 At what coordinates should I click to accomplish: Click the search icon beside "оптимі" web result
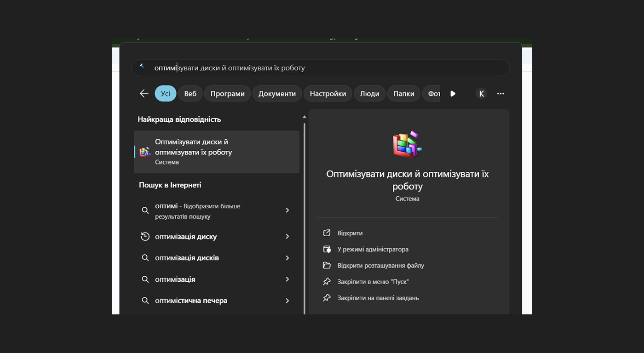pos(145,211)
